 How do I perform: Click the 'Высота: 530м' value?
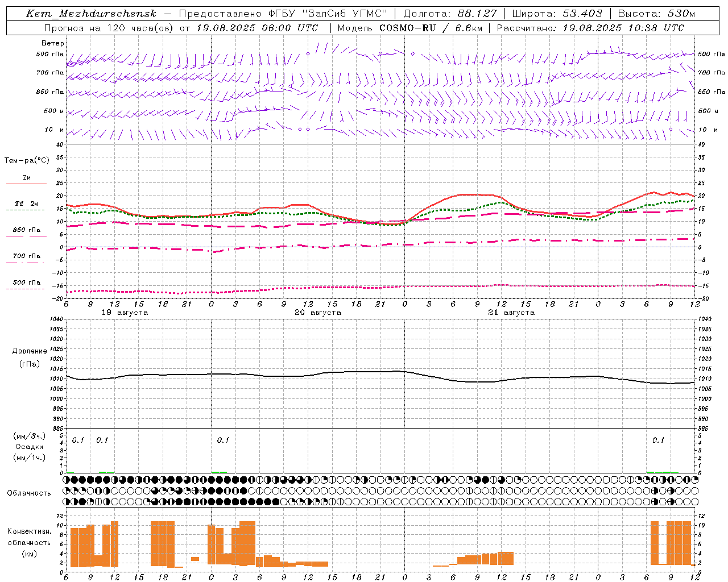pyautogui.click(x=656, y=14)
